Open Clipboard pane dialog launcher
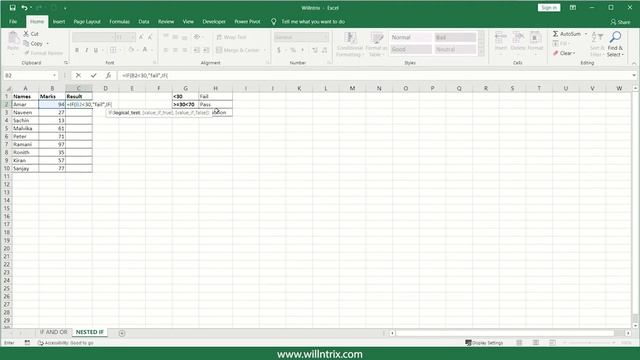Viewport: 640px width, 360px height. [x=66, y=63]
